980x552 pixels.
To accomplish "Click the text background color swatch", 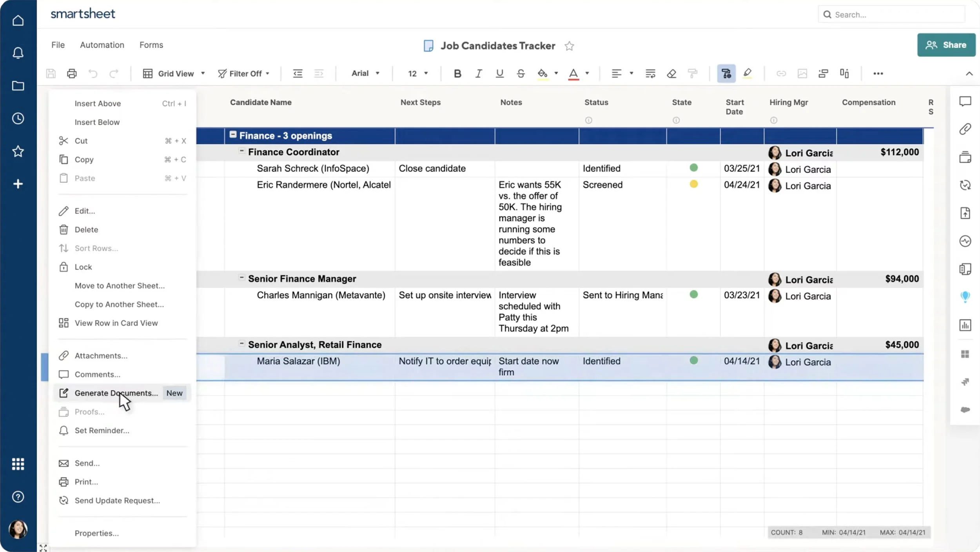I will click(x=543, y=81).
